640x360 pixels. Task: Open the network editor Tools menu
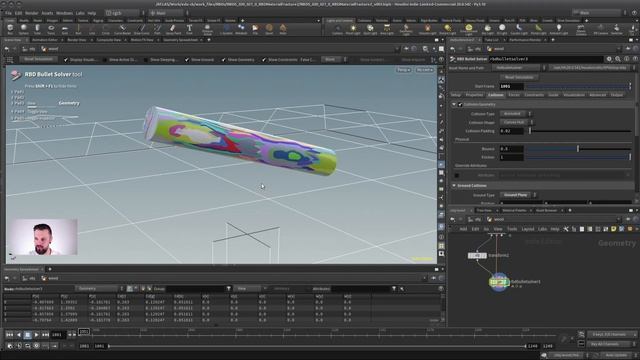point(512,229)
